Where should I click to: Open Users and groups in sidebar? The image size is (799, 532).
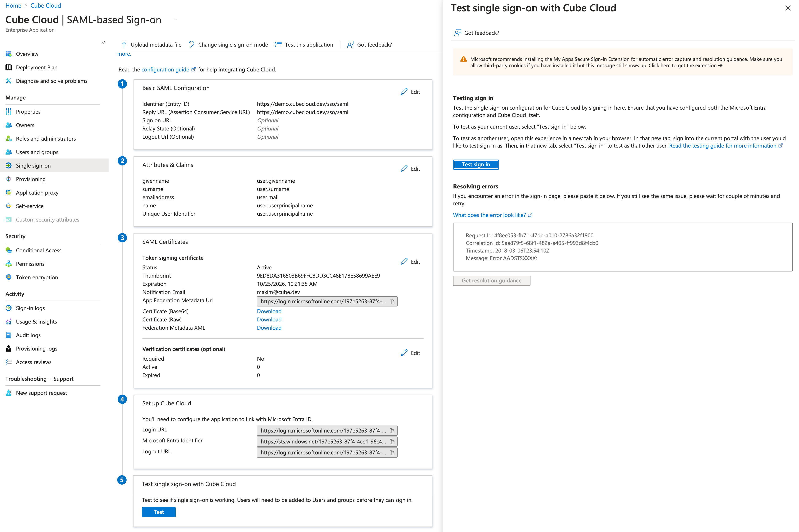coord(37,152)
